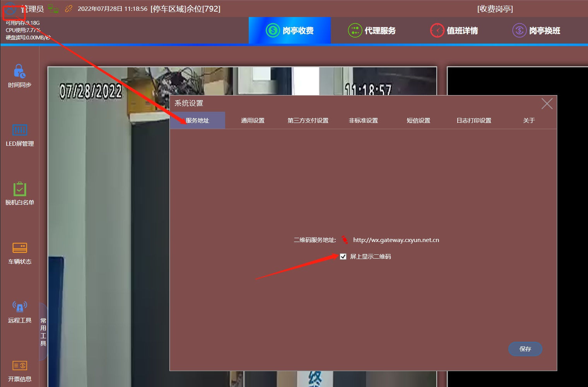Screen dimensions: 588x387
Task: Select the 服务地址 settings tab
Action: pyautogui.click(x=197, y=120)
